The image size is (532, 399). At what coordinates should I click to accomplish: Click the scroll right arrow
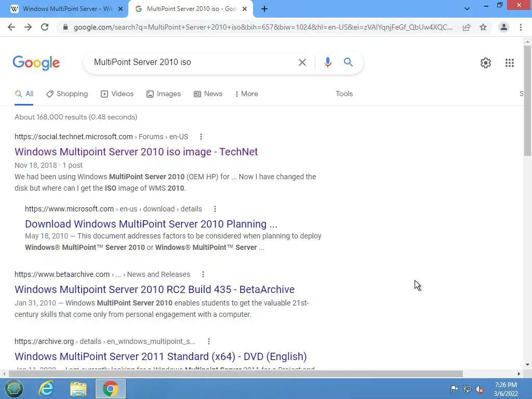pos(519,374)
